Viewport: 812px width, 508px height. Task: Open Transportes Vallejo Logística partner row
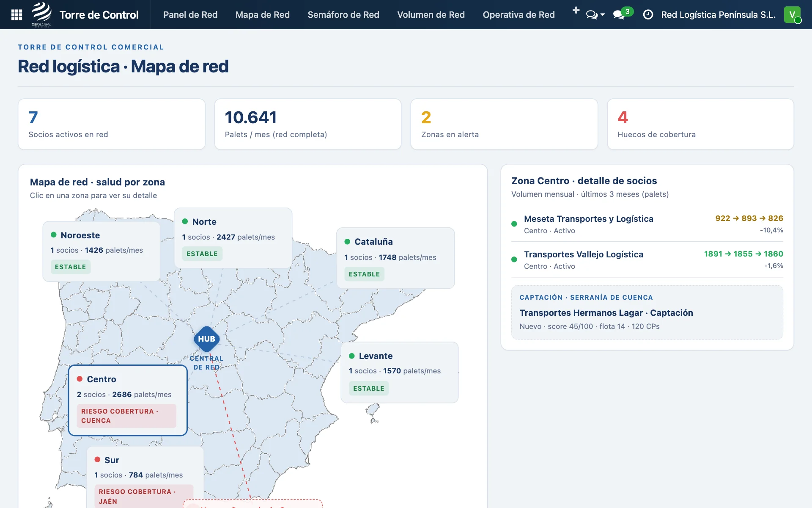647,260
